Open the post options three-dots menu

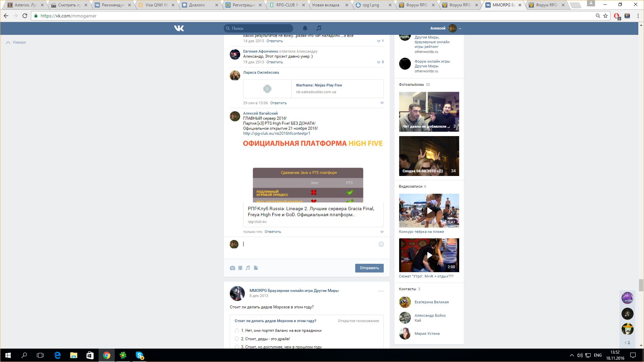tap(381, 291)
